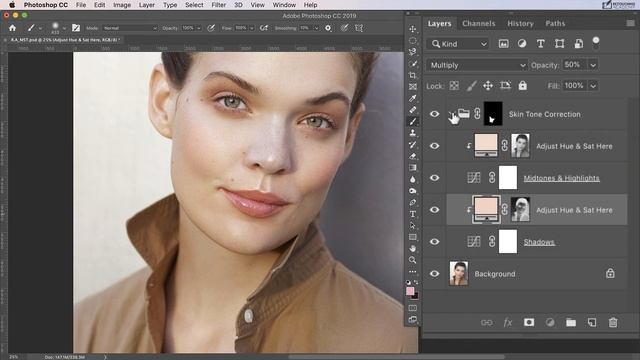The height and width of the screenshot is (360, 640).
Task: Open the brush preset picker arrow
Action: (x=64, y=28)
